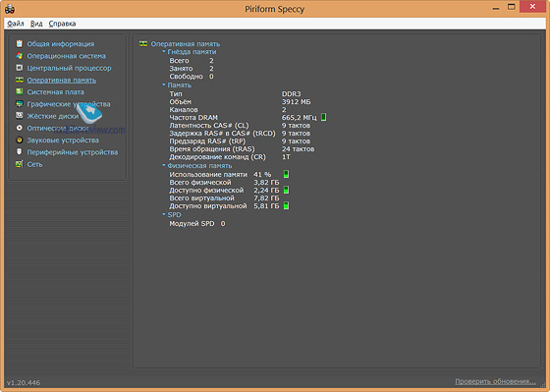The height and width of the screenshot is (392, 550).
Task: Click the Каналов label
Action: click(184, 109)
